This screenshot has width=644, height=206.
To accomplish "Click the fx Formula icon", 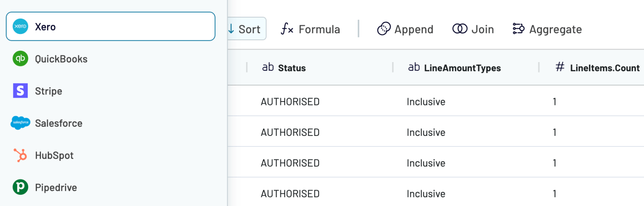I will coord(287,29).
